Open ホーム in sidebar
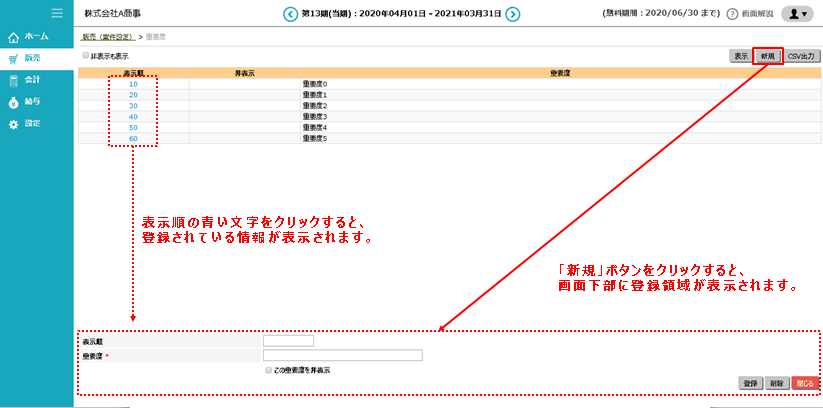Screen dimensions: 823x408 click(x=37, y=37)
